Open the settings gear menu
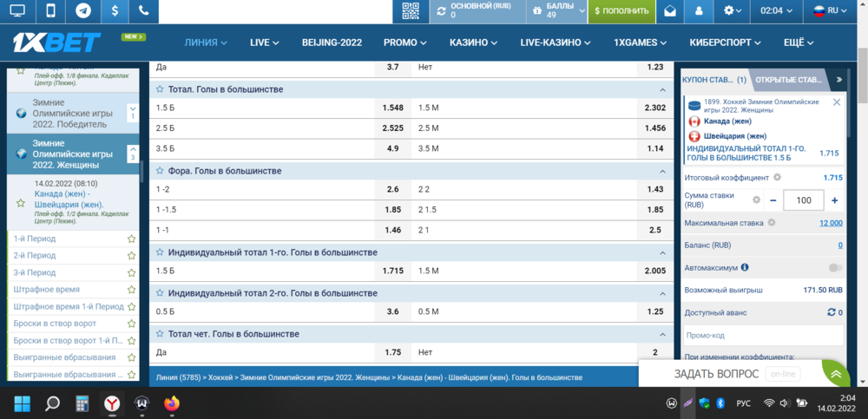 point(733,11)
